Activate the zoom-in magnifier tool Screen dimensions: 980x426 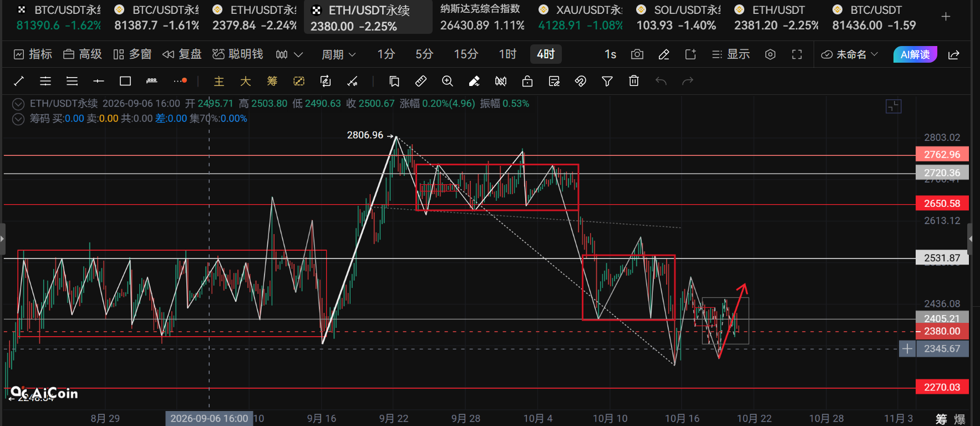(x=448, y=82)
